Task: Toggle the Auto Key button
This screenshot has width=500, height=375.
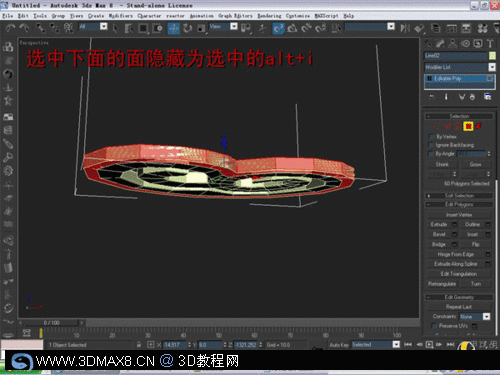Action: [x=339, y=345]
